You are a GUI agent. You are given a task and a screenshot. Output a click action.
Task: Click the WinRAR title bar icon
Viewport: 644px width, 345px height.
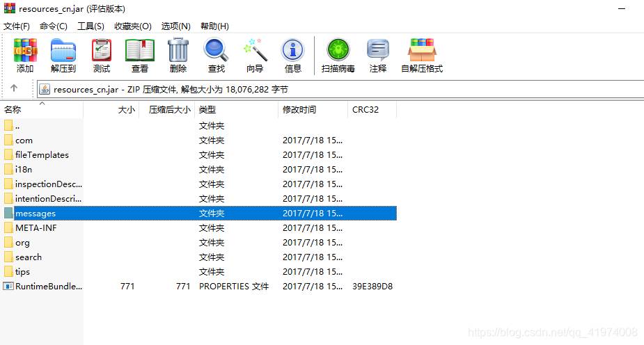coord(10,8)
